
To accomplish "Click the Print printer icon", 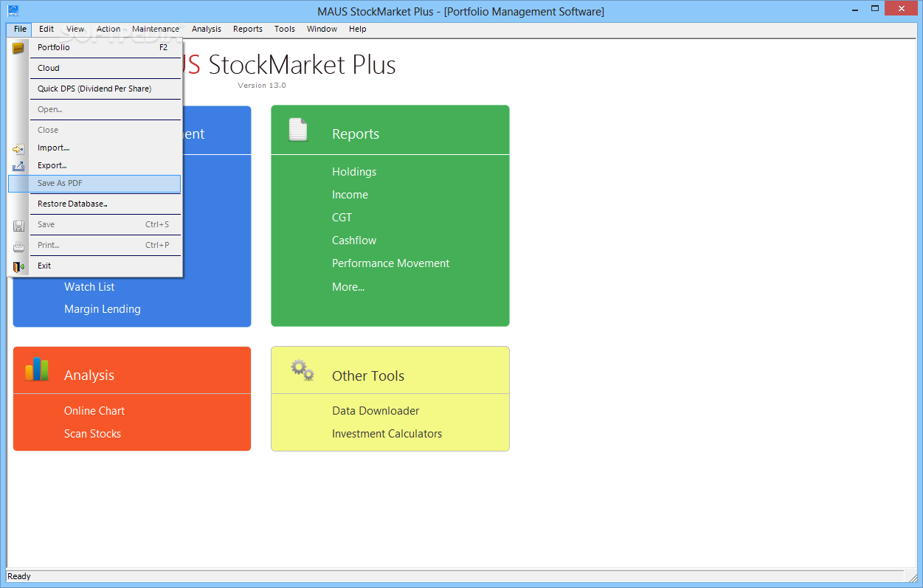I will pyautogui.click(x=18, y=246).
